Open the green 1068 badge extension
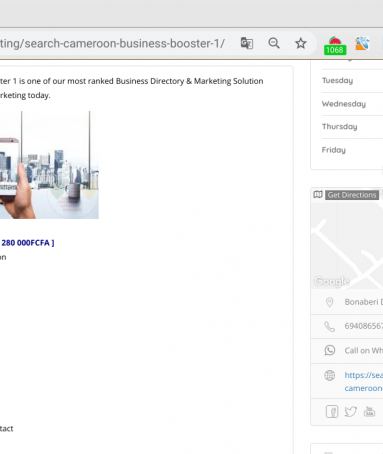Screen dimensions: 383x454 [335, 46]
